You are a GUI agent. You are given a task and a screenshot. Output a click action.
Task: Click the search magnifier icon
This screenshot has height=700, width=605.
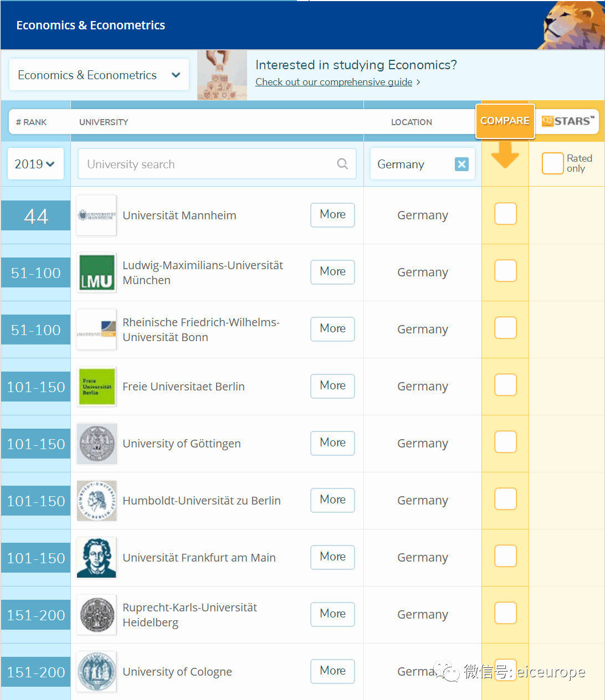coord(342,164)
